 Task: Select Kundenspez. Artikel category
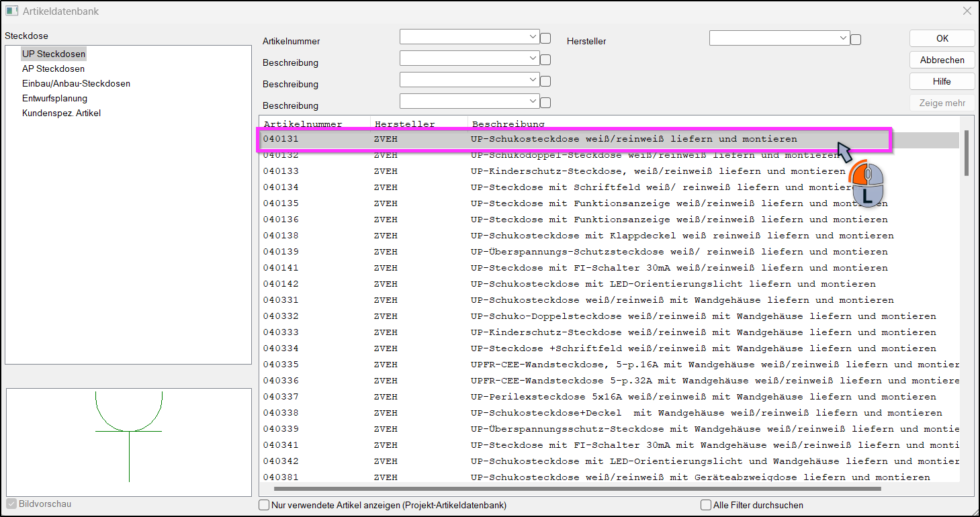coord(61,113)
